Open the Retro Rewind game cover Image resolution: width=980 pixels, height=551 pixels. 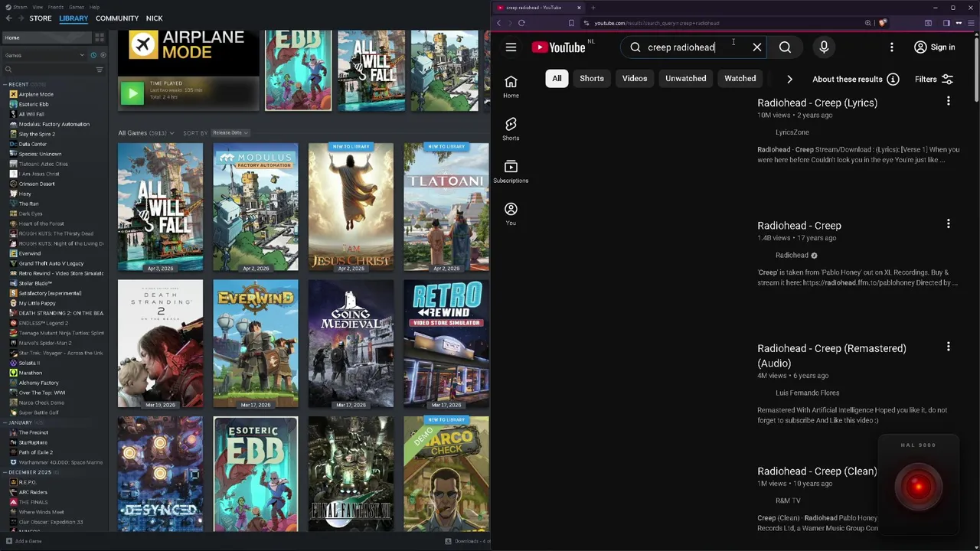click(x=446, y=344)
